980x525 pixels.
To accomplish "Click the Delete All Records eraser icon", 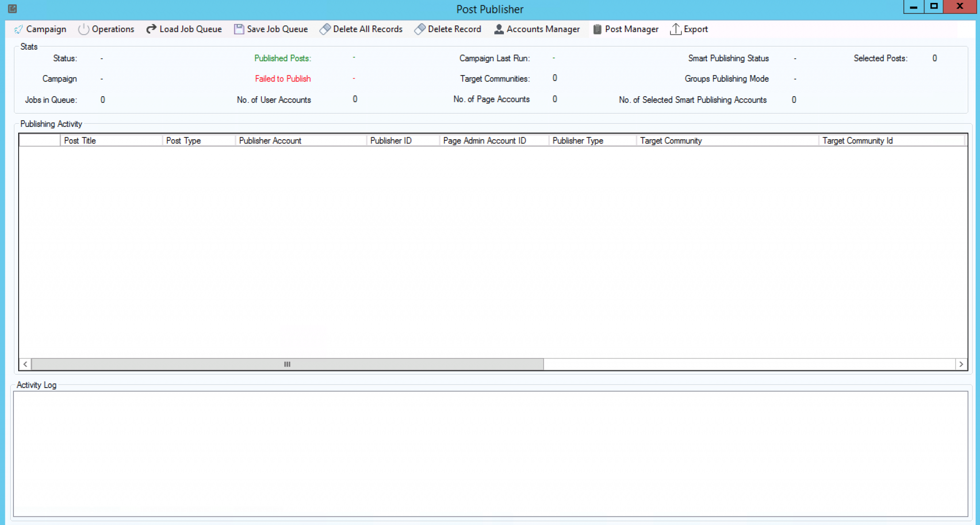I will (x=324, y=29).
